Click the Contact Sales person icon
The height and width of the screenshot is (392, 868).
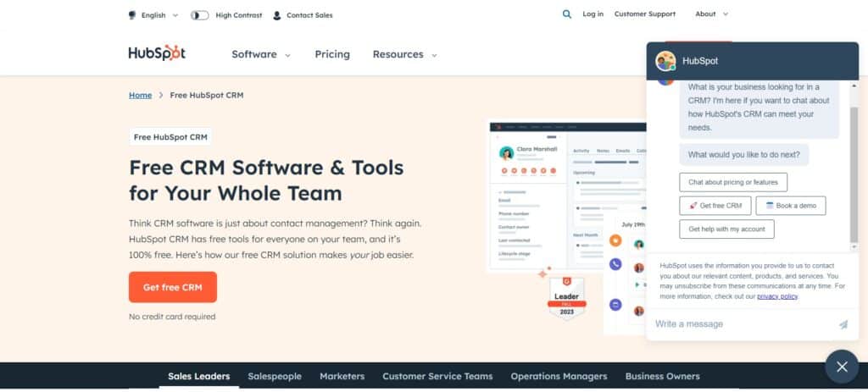[x=277, y=15]
